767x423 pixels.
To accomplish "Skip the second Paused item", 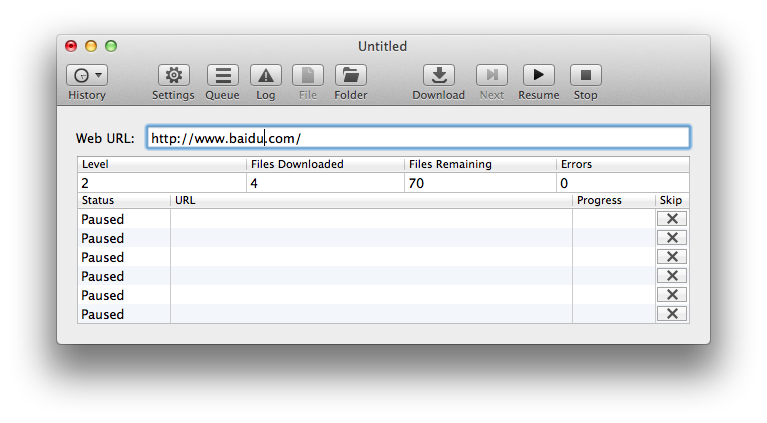I will click(x=672, y=238).
